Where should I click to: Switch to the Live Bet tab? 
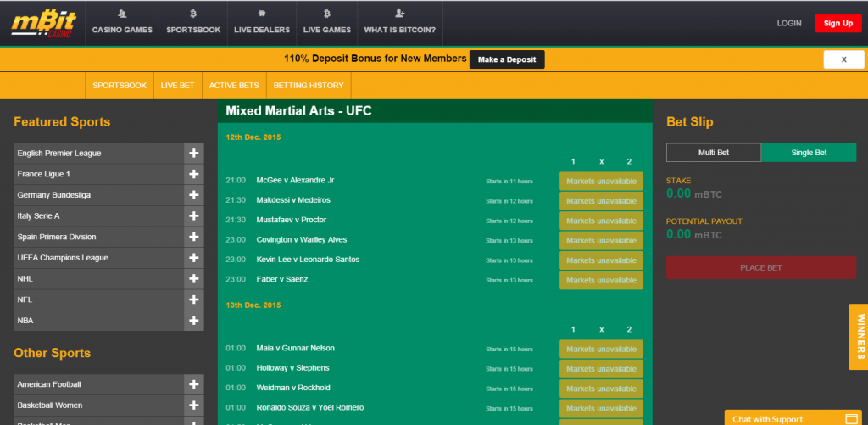(x=178, y=86)
